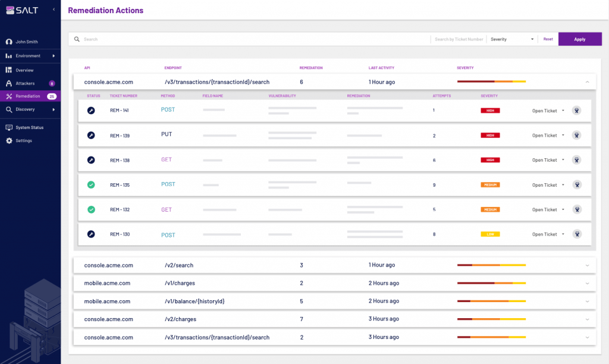Open the Open Ticket dropdown for REM-138
The height and width of the screenshot is (364, 609).
(548, 160)
